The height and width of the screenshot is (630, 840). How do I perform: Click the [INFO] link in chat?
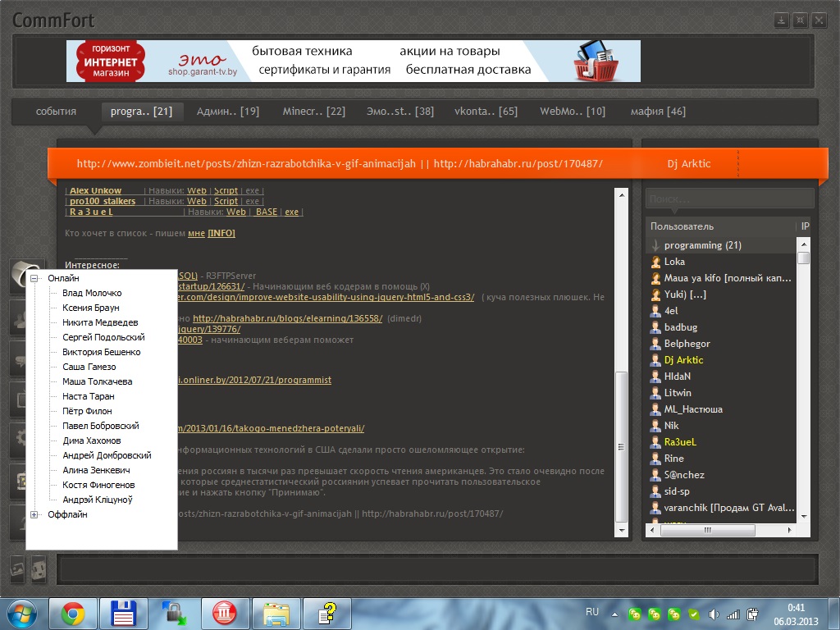point(221,233)
